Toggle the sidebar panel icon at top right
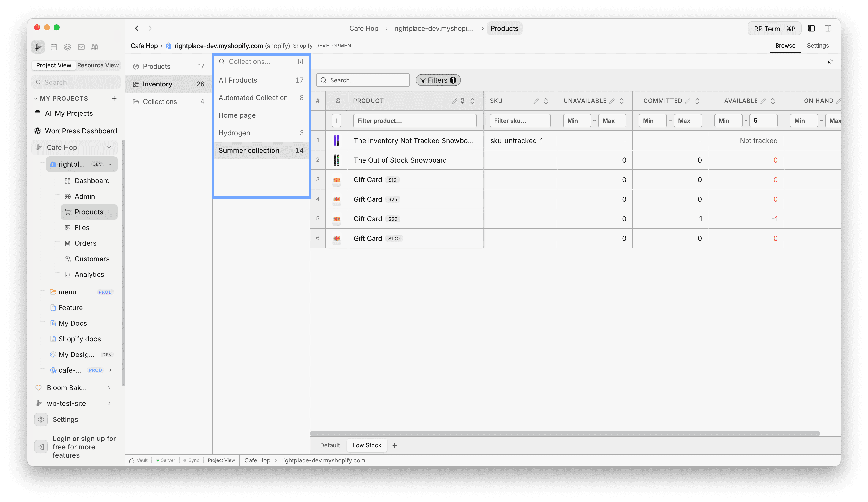Image resolution: width=868 pixels, height=502 pixels. pyautogui.click(x=828, y=28)
